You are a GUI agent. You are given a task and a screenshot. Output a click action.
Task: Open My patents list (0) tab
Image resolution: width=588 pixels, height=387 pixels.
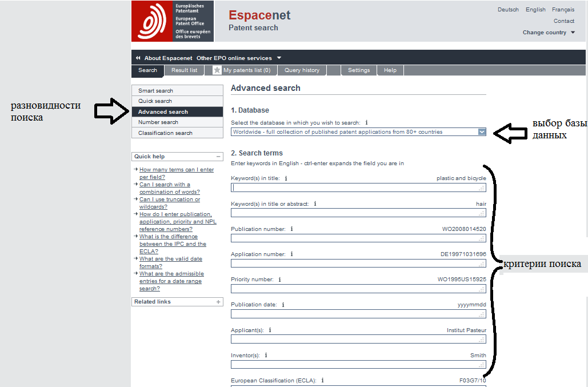click(242, 70)
